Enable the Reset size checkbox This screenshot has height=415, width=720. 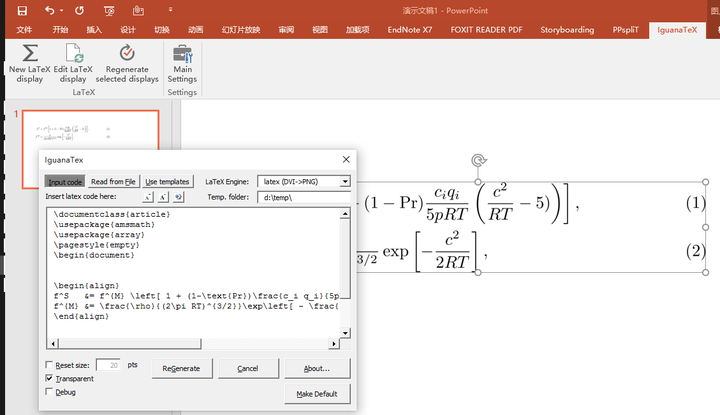coord(49,365)
